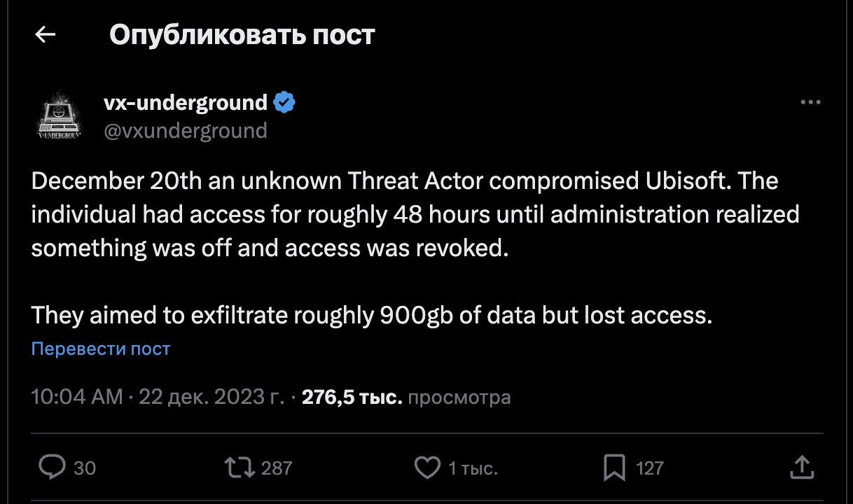853x504 pixels.
Task: Click the "Перевести пост" link
Action: click(101, 349)
